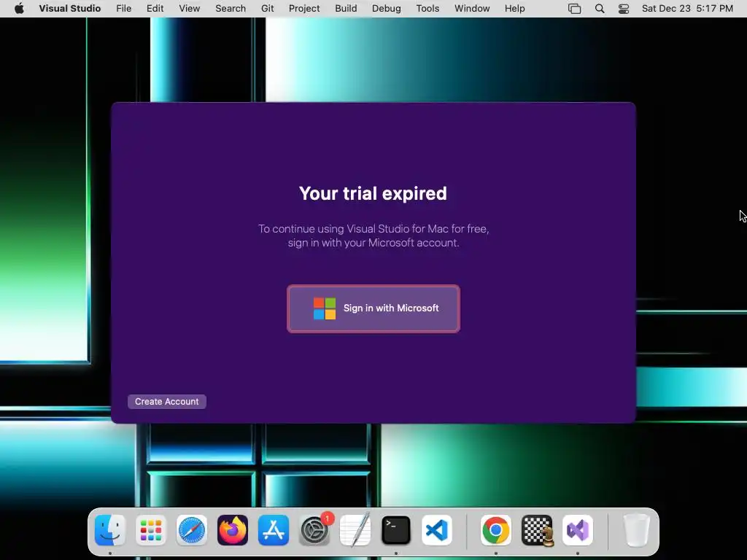Open Spotlight search magnifier icon
The image size is (747, 560).
click(600, 9)
